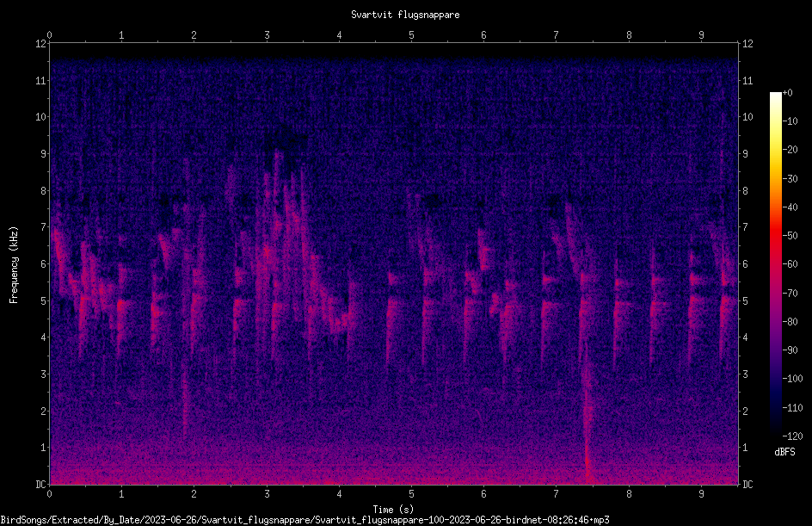Click the '7' tick on the left frequency axis
This screenshot has width=812, height=526.
click(x=44, y=227)
